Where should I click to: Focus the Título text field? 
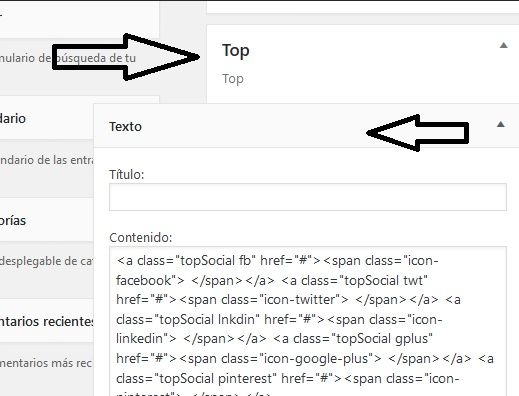tap(308, 197)
